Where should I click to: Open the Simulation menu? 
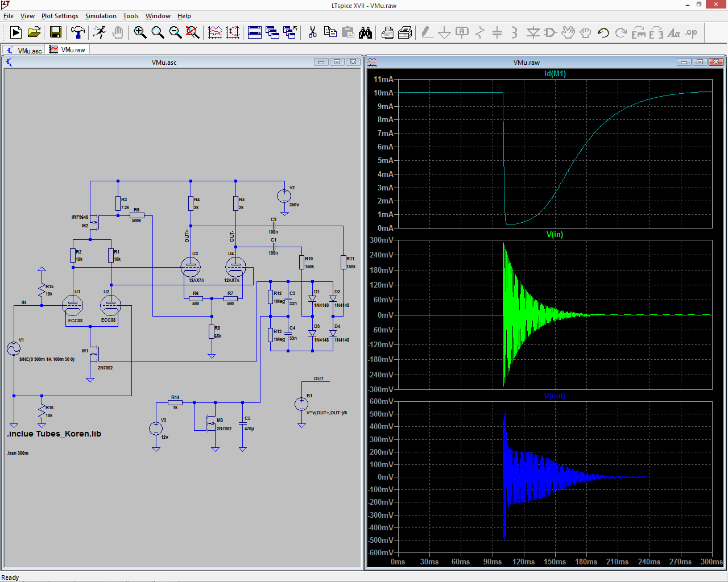(x=101, y=16)
